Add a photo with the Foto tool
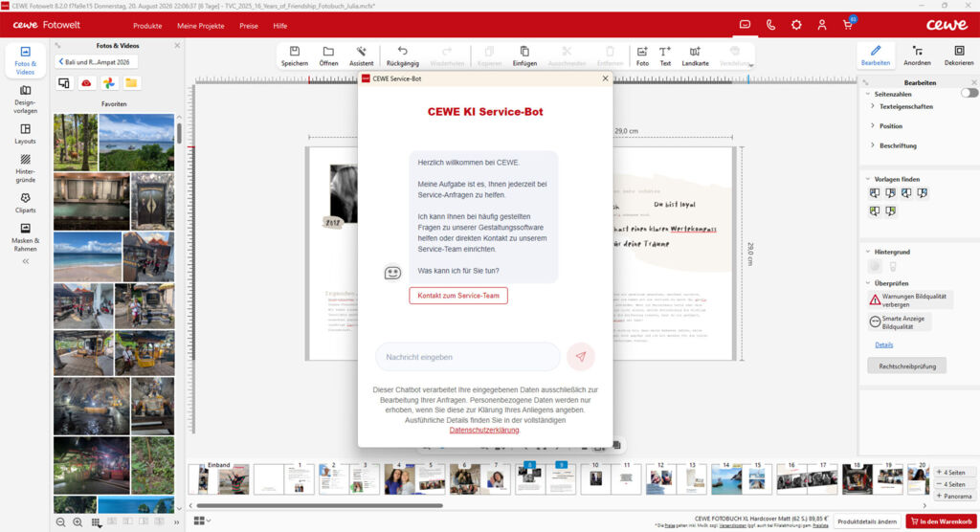 [x=642, y=55]
